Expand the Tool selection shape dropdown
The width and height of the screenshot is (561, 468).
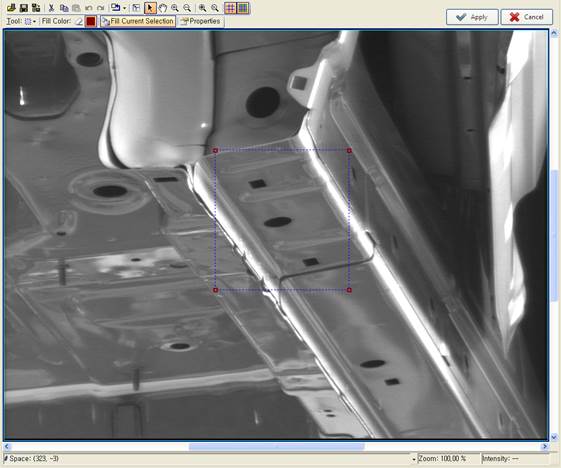(x=30, y=21)
